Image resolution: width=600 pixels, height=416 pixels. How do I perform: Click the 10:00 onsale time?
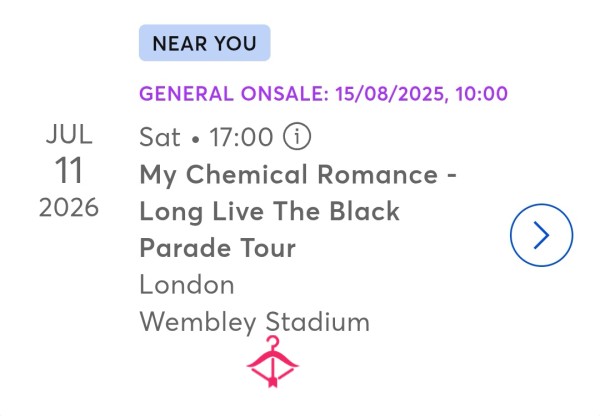tap(482, 94)
